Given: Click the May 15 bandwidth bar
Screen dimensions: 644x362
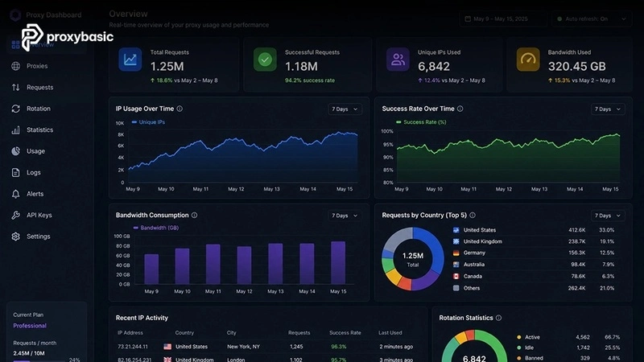Looking at the screenshot, I should (338, 263).
